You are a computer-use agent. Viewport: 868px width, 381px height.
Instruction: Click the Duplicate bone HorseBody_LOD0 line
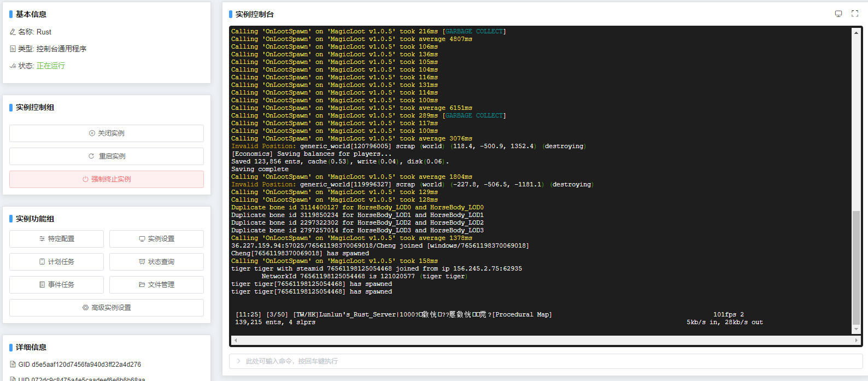pyautogui.click(x=357, y=208)
